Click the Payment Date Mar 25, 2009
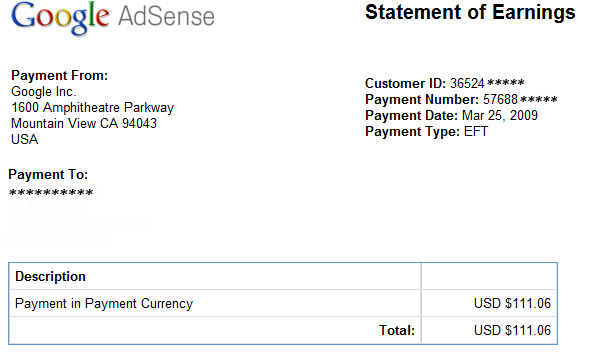Image resolution: width=591 pixels, height=360 pixels. 500,115
